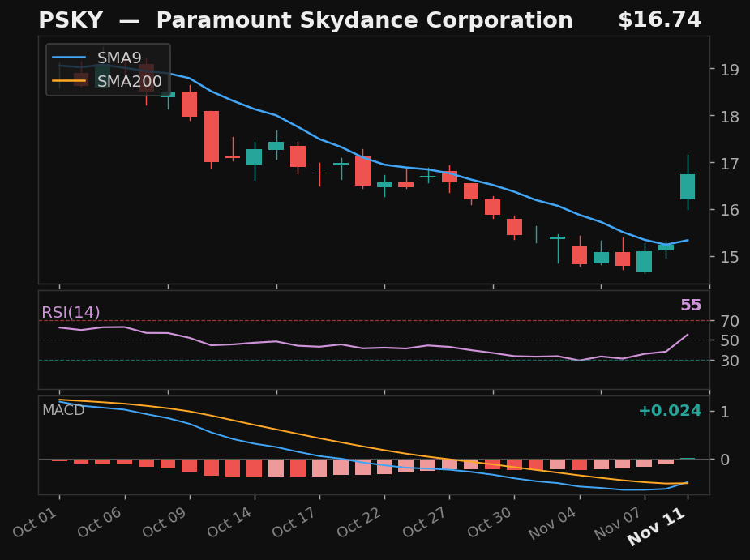Click the price axis label 16
This screenshot has width=750, height=560.
point(730,211)
